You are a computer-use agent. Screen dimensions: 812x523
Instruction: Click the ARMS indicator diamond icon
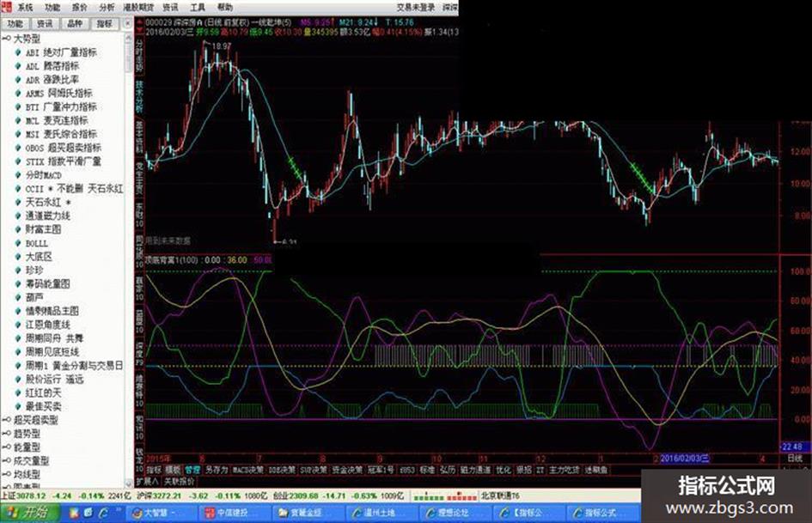[19, 94]
